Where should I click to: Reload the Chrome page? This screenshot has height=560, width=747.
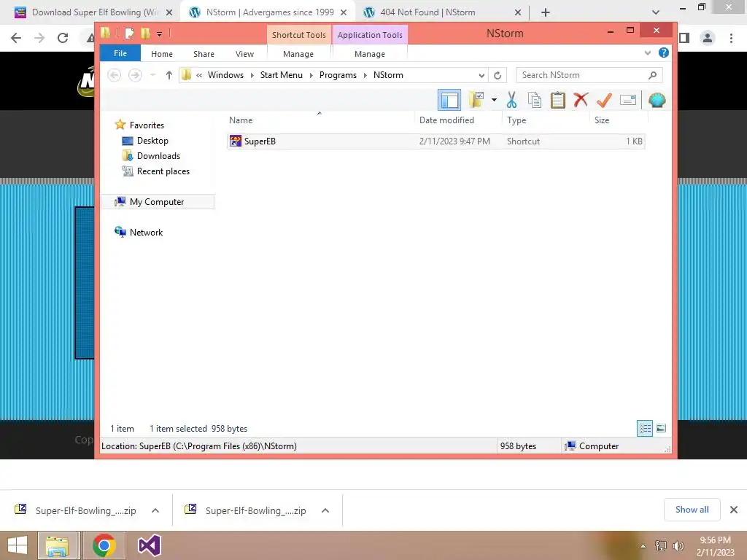63,38
